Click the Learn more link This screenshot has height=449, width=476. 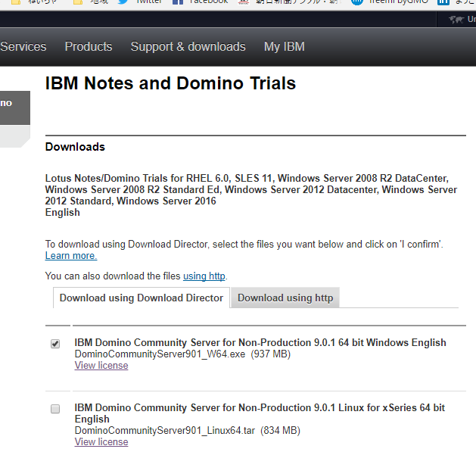tap(71, 256)
